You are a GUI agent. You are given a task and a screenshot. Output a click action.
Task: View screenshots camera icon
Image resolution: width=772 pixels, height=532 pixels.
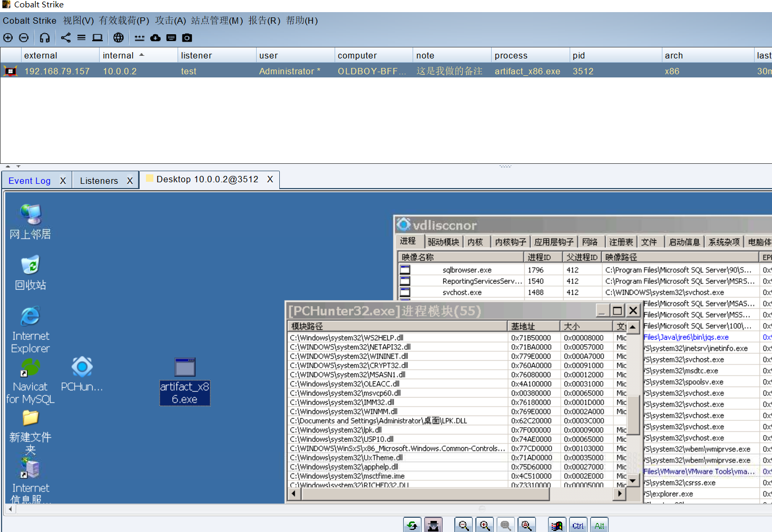click(x=187, y=37)
